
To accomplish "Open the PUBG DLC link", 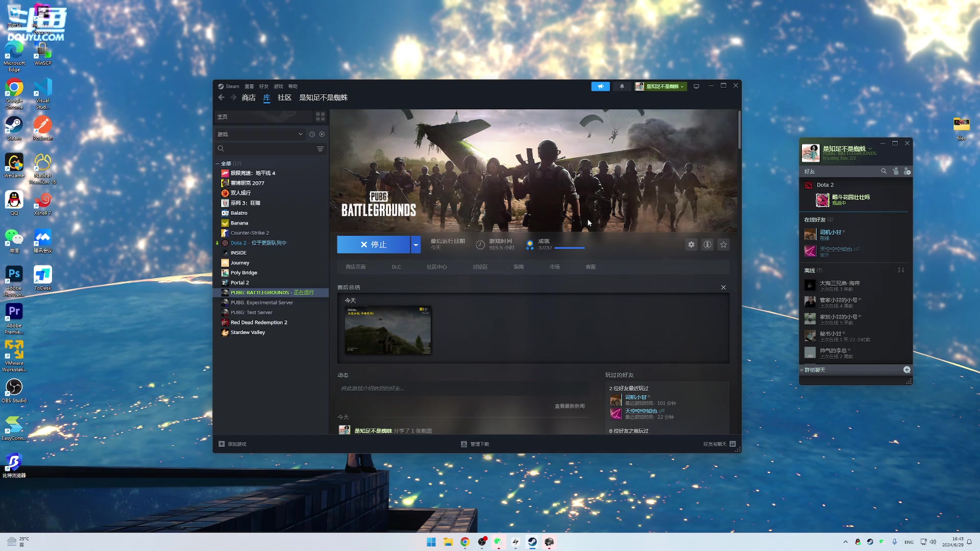I will tap(396, 267).
